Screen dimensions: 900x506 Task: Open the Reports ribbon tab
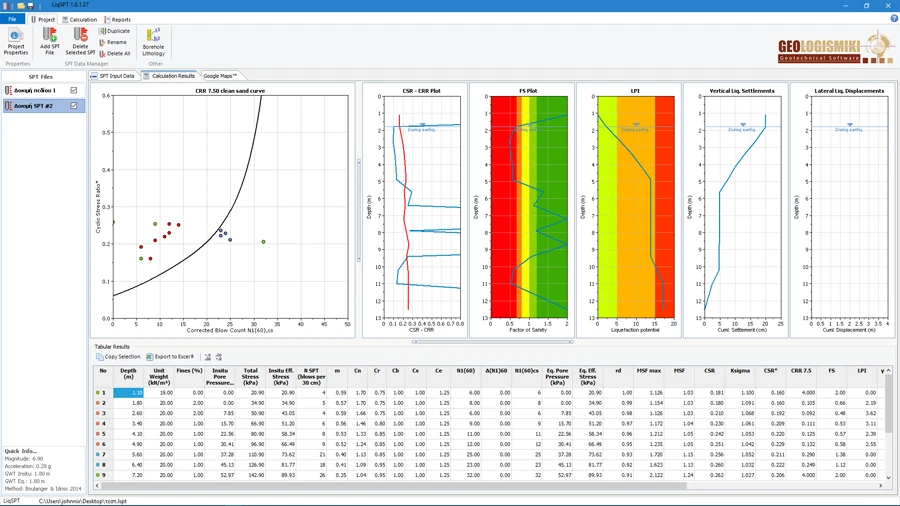click(x=118, y=19)
